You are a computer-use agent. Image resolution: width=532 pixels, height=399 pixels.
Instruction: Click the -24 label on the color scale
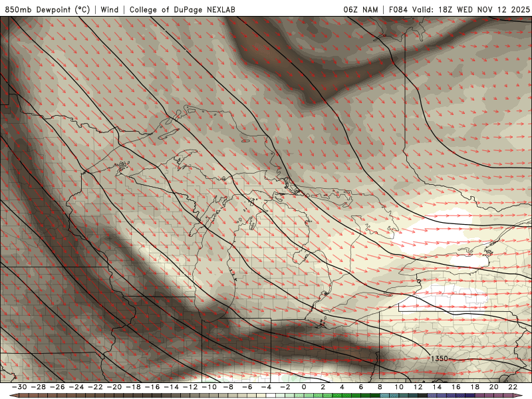pyautogui.click(x=76, y=387)
